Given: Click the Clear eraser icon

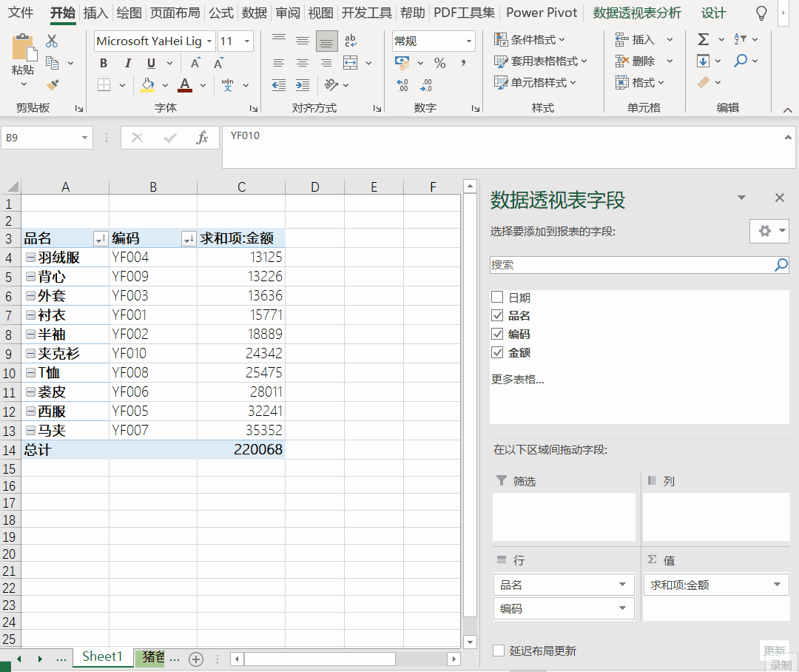Looking at the screenshot, I should tap(704, 82).
